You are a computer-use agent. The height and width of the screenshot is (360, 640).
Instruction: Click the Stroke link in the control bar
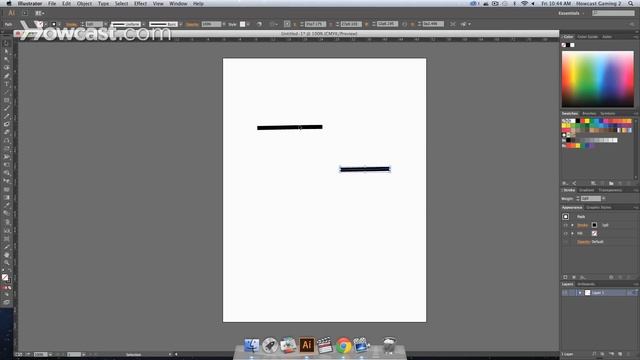(x=71, y=24)
